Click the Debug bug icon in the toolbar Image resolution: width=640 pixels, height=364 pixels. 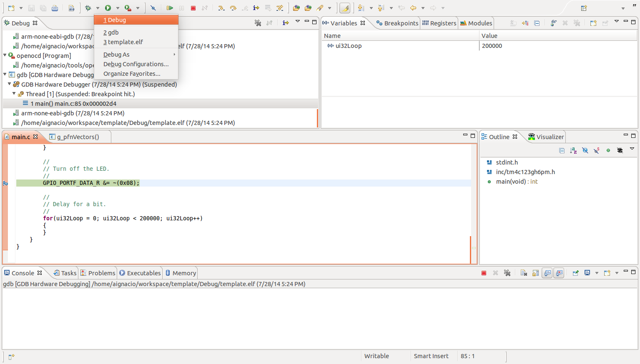pos(88,7)
